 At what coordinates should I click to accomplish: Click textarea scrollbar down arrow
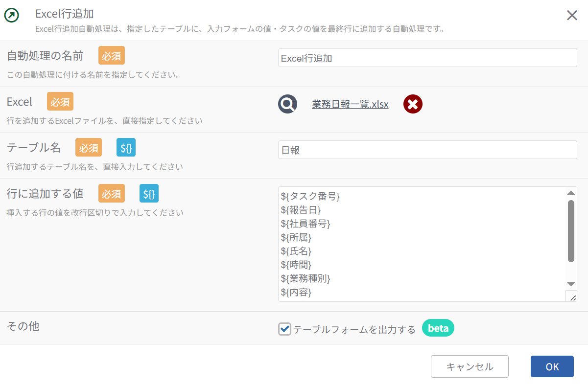[571, 284]
